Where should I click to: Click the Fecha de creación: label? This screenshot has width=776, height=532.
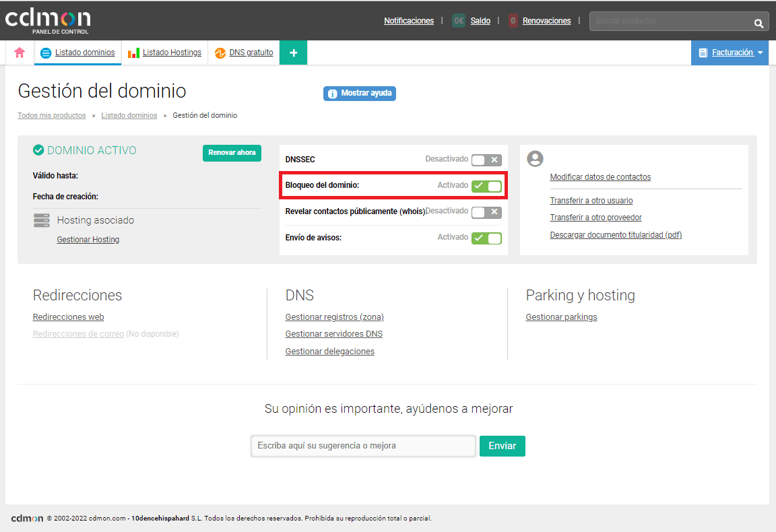[65, 197]
